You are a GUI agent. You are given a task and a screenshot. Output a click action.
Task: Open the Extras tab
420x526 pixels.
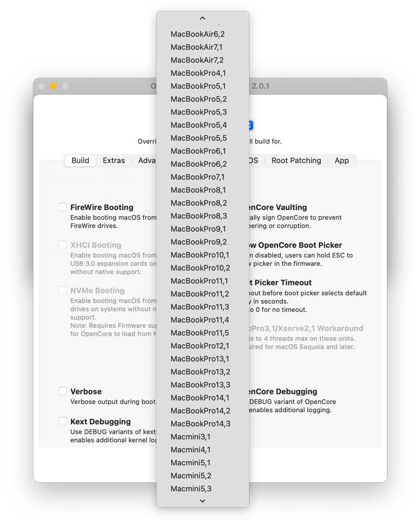click(x=113, y=161)
